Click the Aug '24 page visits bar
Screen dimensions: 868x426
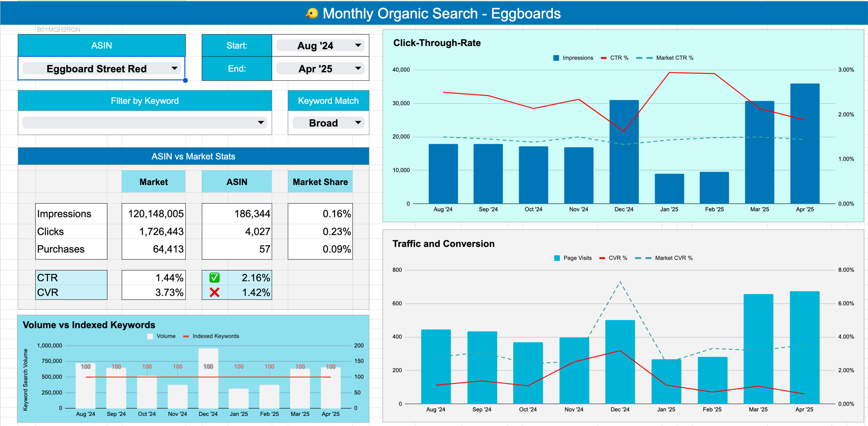[436, 367]
